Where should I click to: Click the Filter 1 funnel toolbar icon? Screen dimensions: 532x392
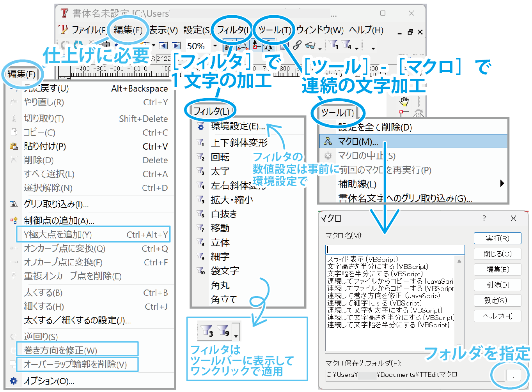tap(333, 45)
